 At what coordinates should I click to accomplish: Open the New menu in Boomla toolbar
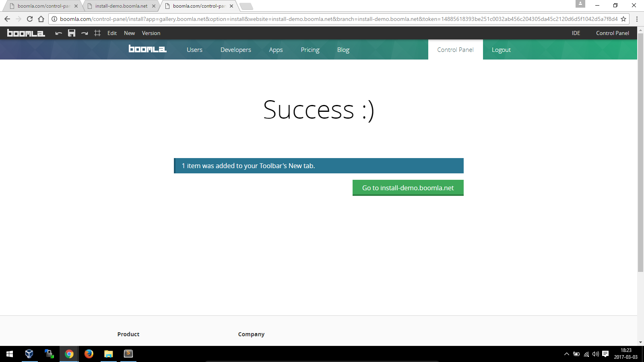pos(129,33)
